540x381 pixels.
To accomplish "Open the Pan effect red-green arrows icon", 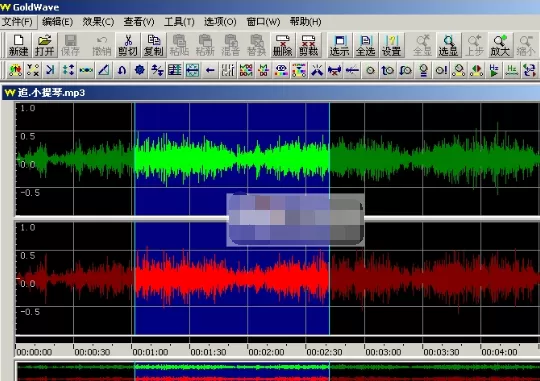I will [x=477, y=70].
